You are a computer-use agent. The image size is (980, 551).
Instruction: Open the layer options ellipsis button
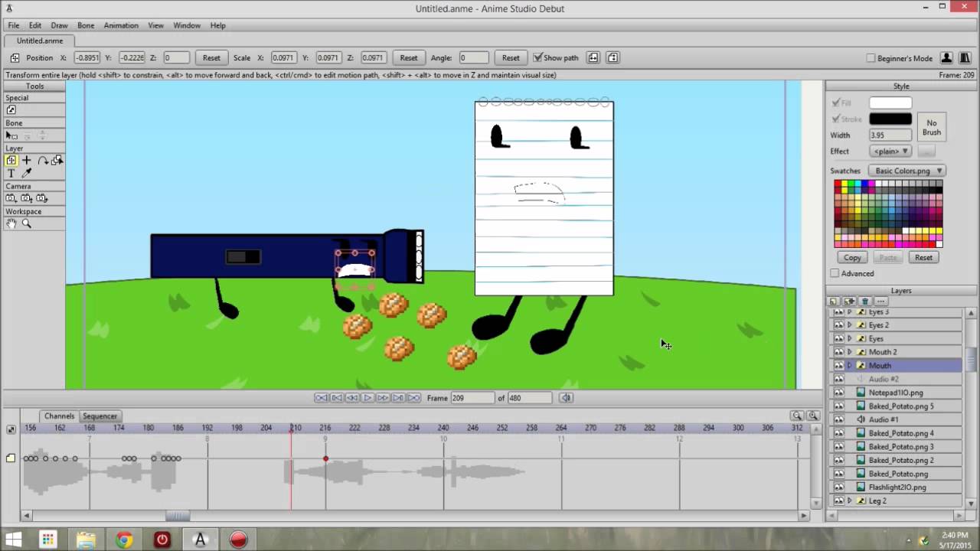[x=880, y=302]
